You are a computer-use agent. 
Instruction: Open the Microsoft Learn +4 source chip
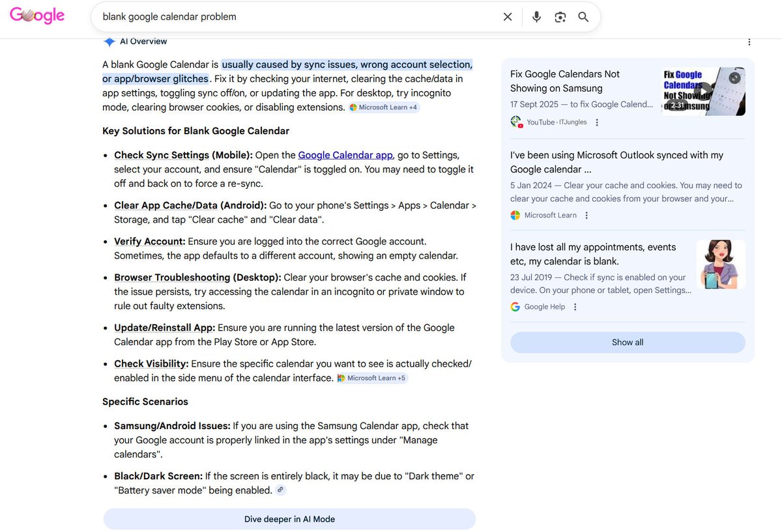click(384, 107)
